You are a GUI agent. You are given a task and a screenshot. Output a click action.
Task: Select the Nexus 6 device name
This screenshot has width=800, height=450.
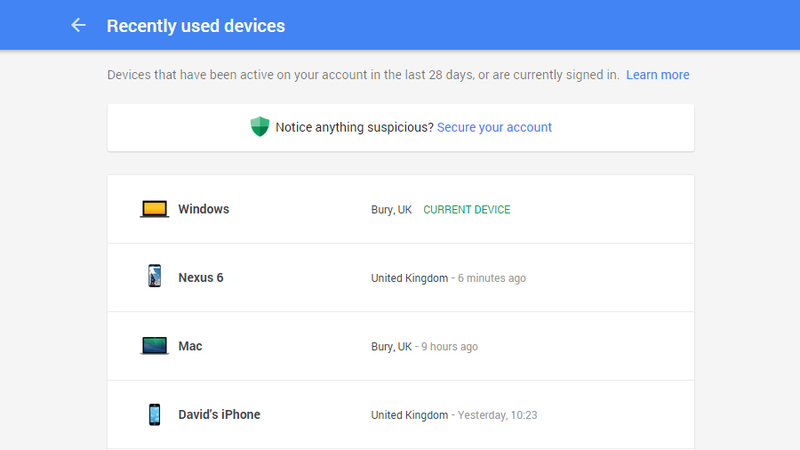201,278
